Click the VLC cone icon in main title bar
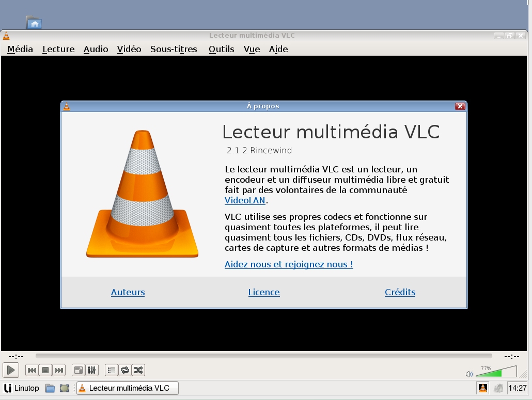Image resolution: width=532 pixels, height=400 pixels. point(6,36)
